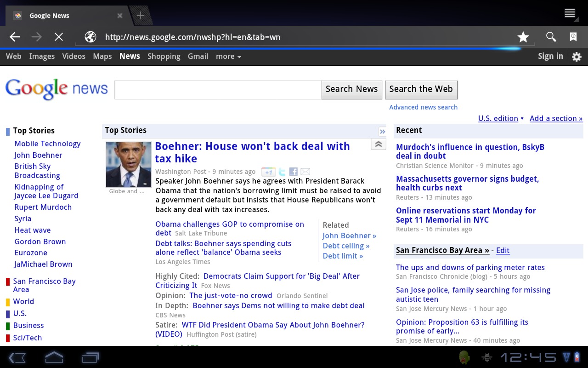Expand related topic John Boehner »

click(x=349, y=236)
